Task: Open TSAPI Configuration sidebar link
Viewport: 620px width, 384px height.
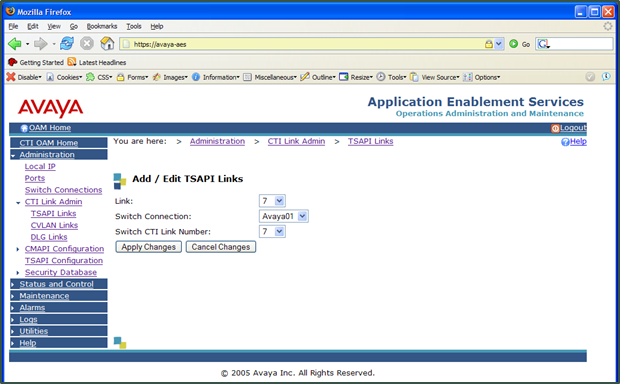Action: coord(64,261)
